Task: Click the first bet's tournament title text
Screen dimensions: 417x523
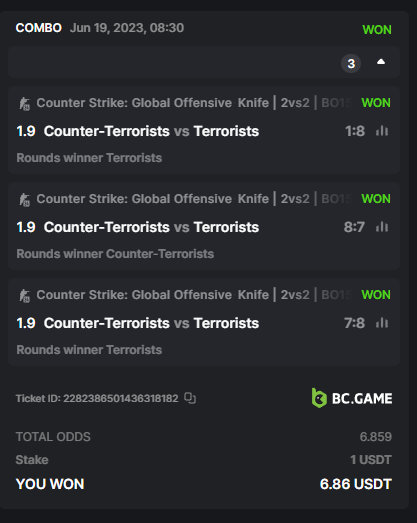Action: [194, 103]
